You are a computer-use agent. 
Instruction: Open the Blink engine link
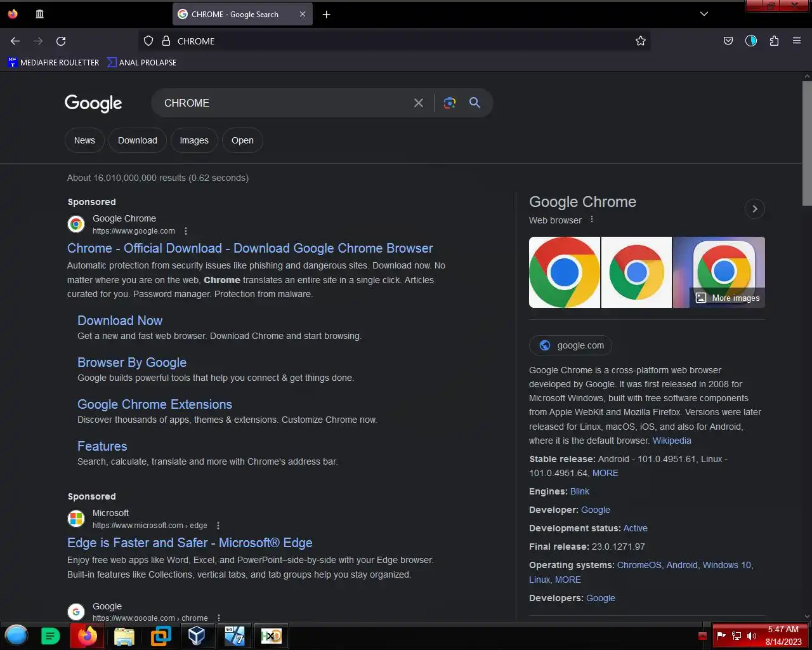point(580,491)
